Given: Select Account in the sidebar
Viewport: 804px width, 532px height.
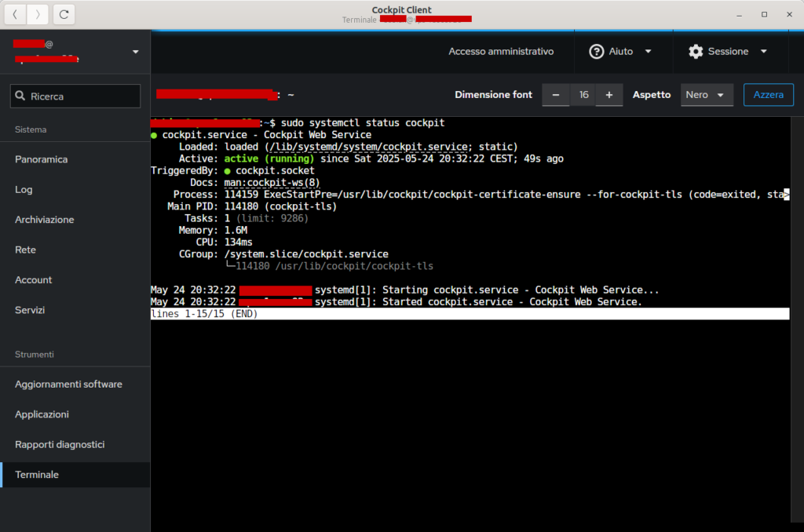Looking at the screenshot, I should click(x=75, y=280).
